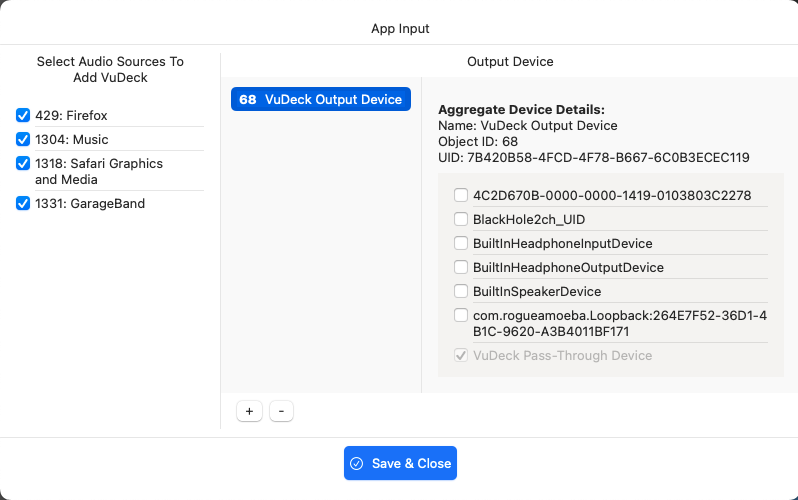The width and height of the screenshot is (798, 500).
Task: Enable the com.rogueamoeba.Loopback device checkbox
Action: click(x=461, y=315)
